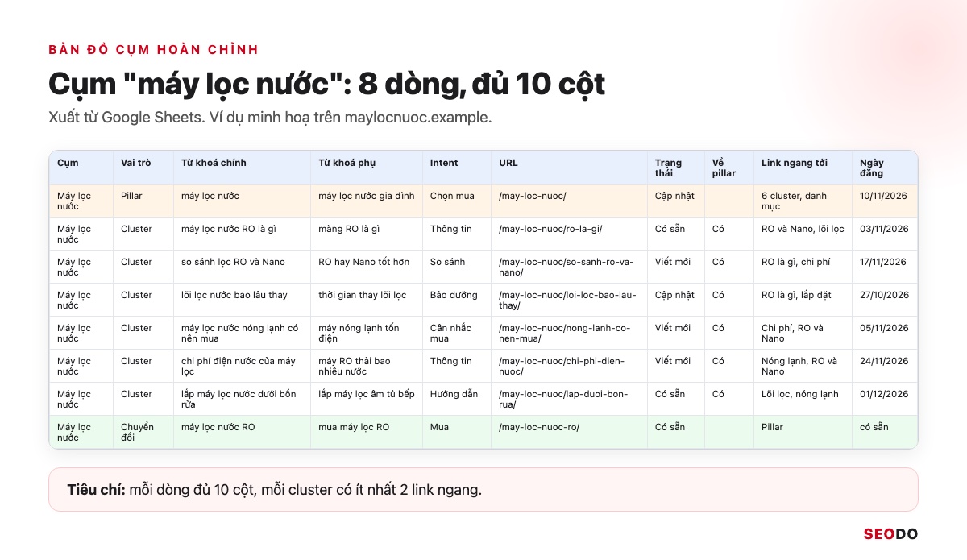This screenshot has width=967, height=560.
Task: Click the date 10/11/2026
Action: [x=884, y=196]
